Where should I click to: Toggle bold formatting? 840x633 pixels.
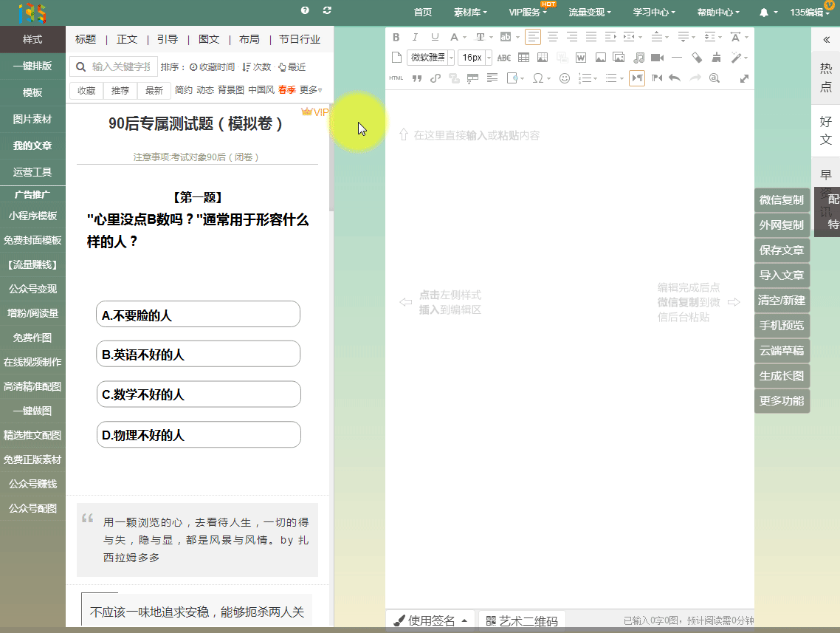pos(396,37)
